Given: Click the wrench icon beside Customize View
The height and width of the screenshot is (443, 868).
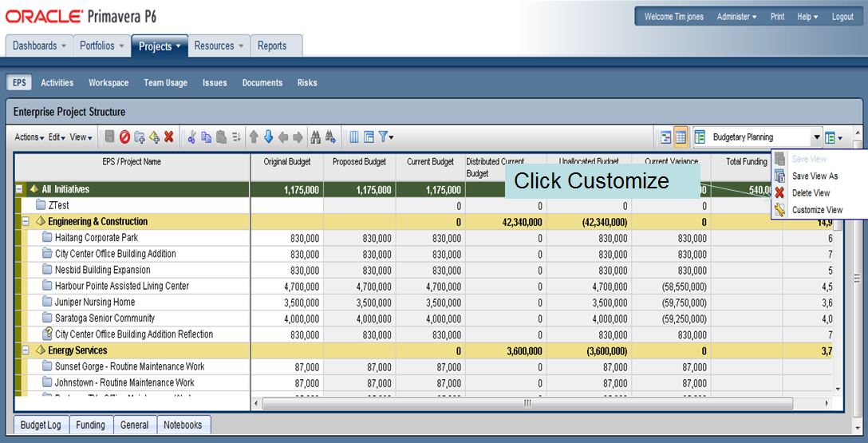Looking at the screenshot, I should point(780,210).
